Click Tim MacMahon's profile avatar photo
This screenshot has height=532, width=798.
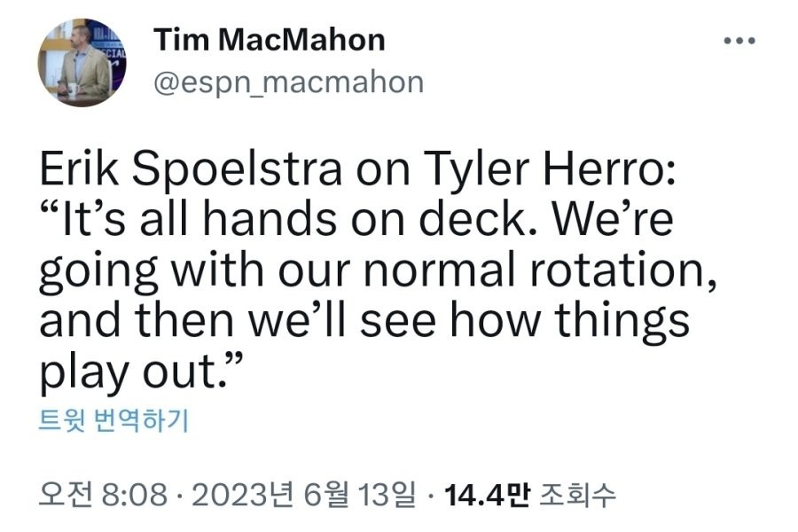pyautogui.click(x=80, y=63)
